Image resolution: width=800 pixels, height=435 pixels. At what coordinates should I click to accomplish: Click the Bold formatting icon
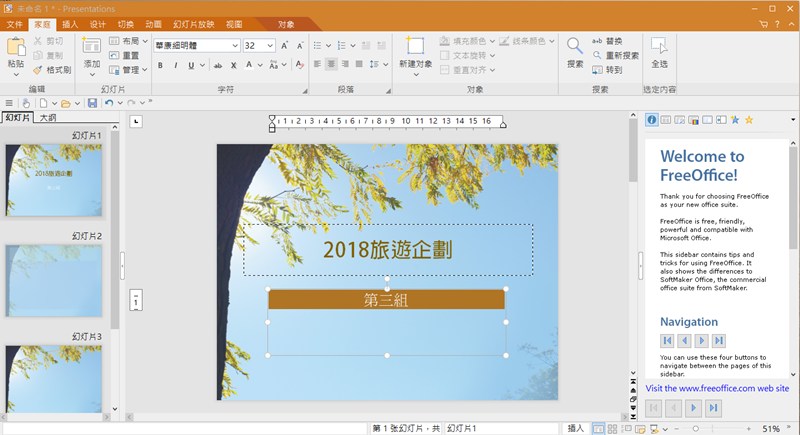(160, 65)
